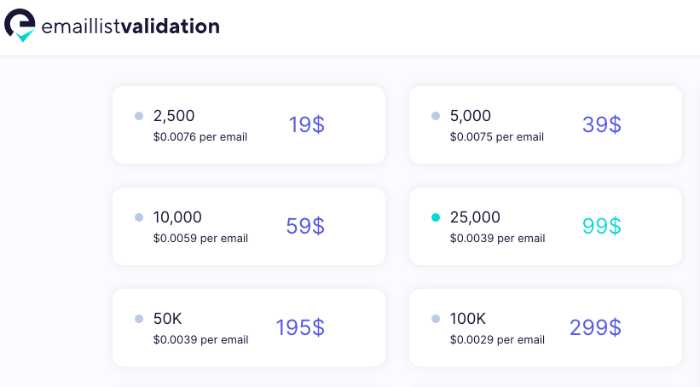
Task: Click the highlighted 99$ price
Action: point(602,226)
